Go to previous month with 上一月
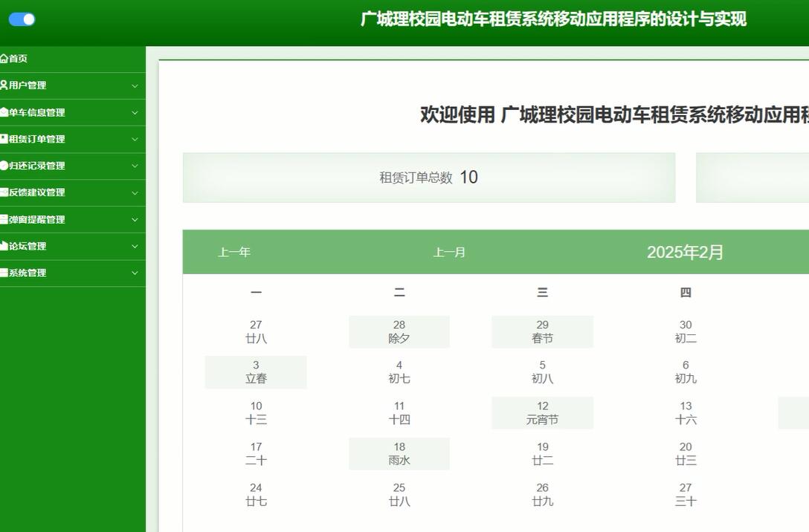The height and width of the screenshot is (532, 809). (x=449, y=252)
